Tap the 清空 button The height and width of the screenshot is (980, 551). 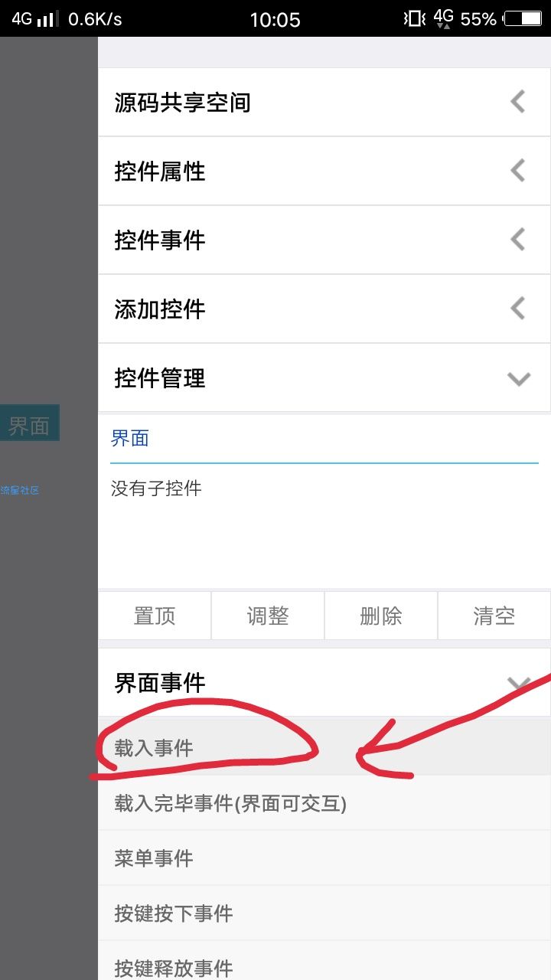coord(494,616)
